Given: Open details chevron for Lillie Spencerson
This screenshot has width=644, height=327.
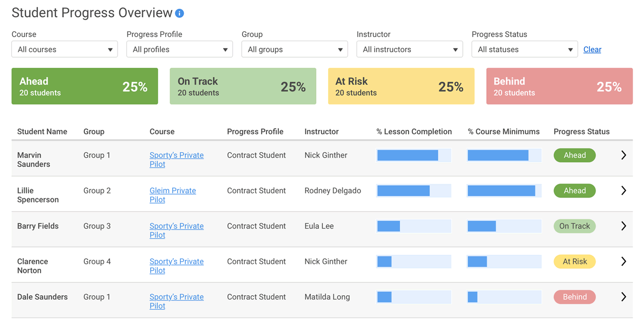Looking at the screenshot, I should pyautogui.click(x=624, y=190).
